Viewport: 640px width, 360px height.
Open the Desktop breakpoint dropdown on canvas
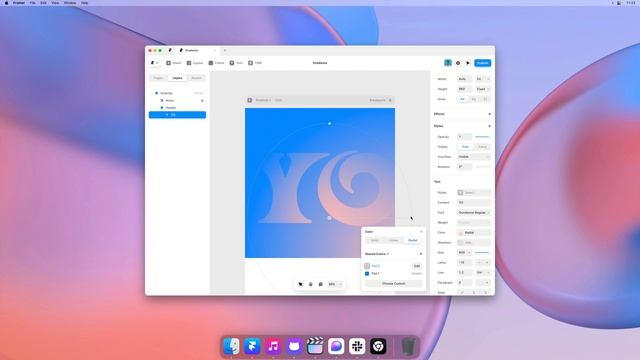263,100
